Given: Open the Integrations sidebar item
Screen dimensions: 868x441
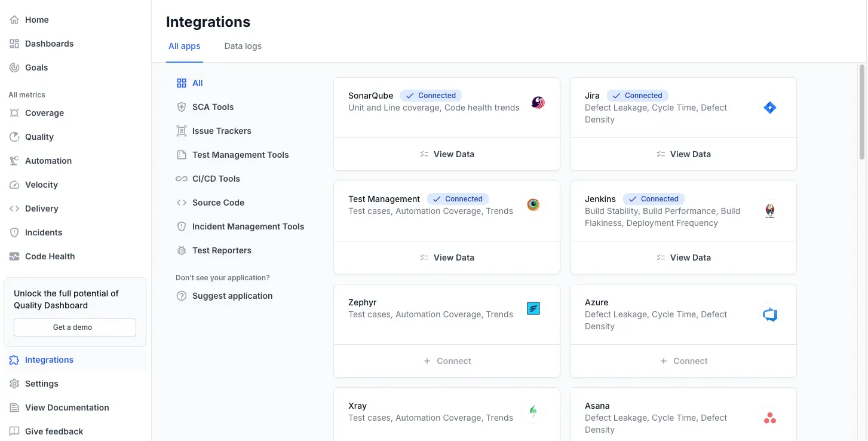Looking at the screenshot, I should coord(48,360).
